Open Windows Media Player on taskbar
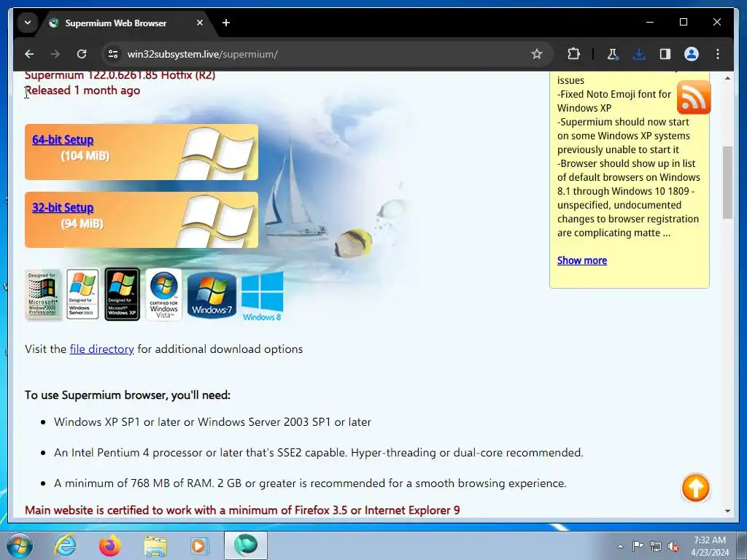Viewport: 747px width, 560px height. click(x=198, y=545)
